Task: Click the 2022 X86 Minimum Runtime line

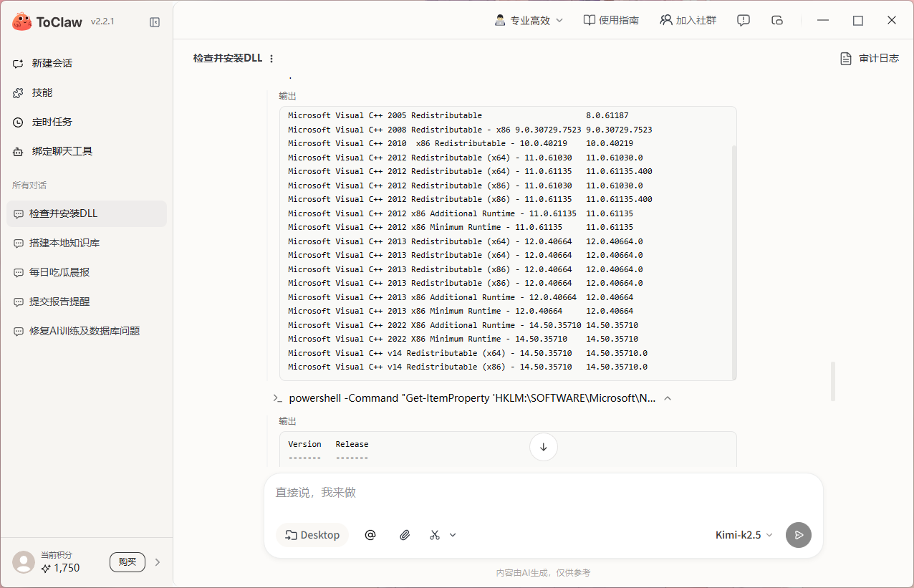Action: 463,339
